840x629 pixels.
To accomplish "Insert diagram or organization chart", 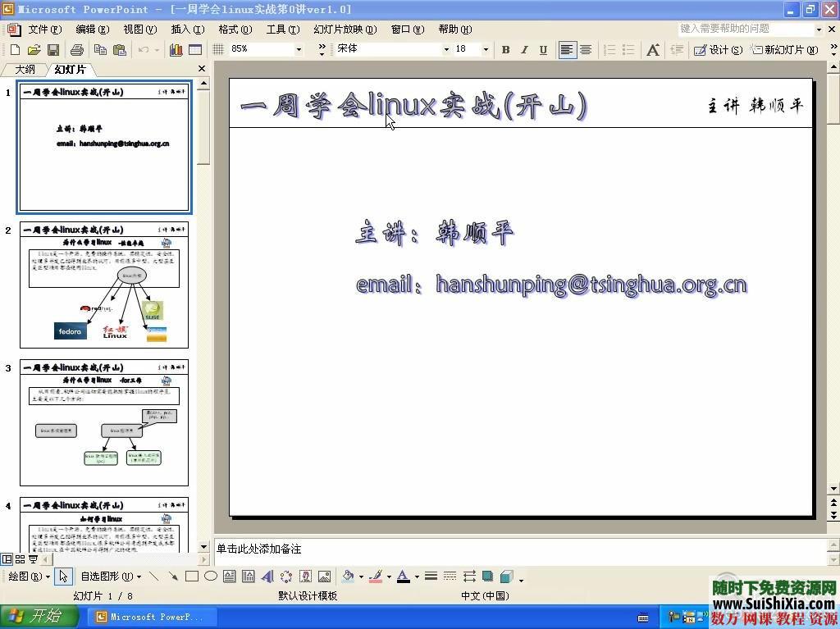I will click(x=286, y=577).
